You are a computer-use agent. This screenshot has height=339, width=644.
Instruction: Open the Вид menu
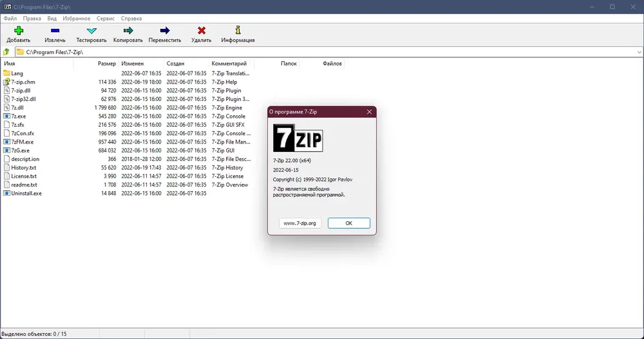(52, 19)
